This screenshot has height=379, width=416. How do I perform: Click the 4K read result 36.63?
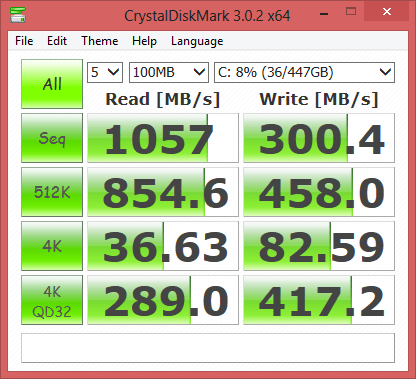click(x=163, y=246)
